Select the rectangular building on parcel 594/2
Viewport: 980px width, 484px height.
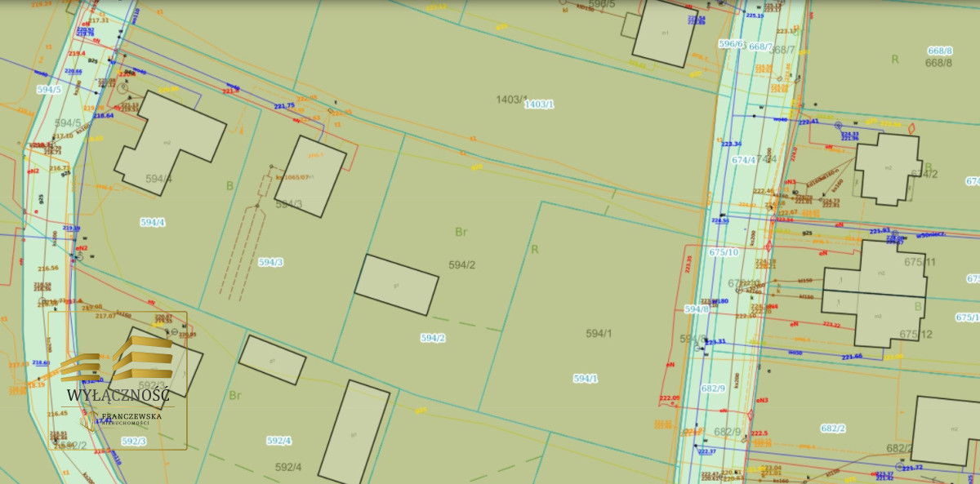point(396,284)
